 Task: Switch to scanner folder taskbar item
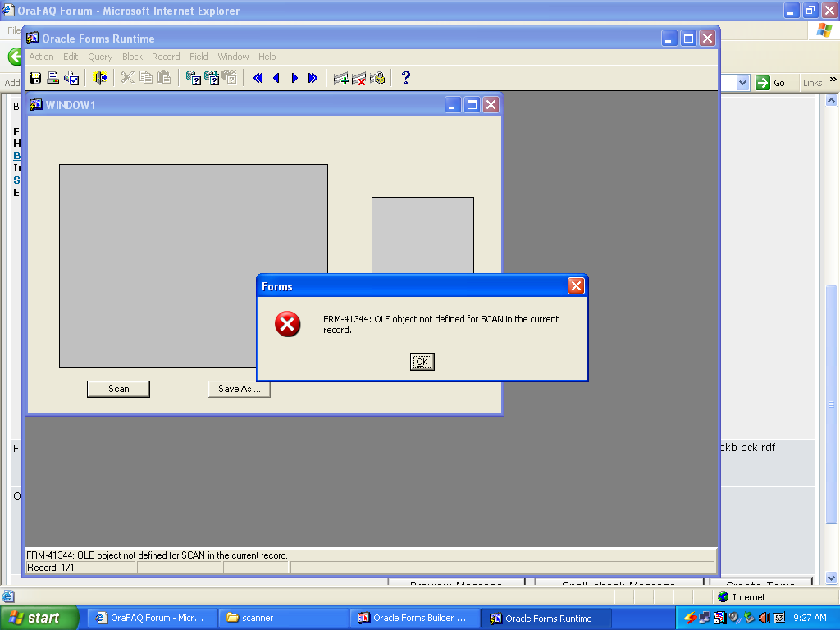pos(285,619)
